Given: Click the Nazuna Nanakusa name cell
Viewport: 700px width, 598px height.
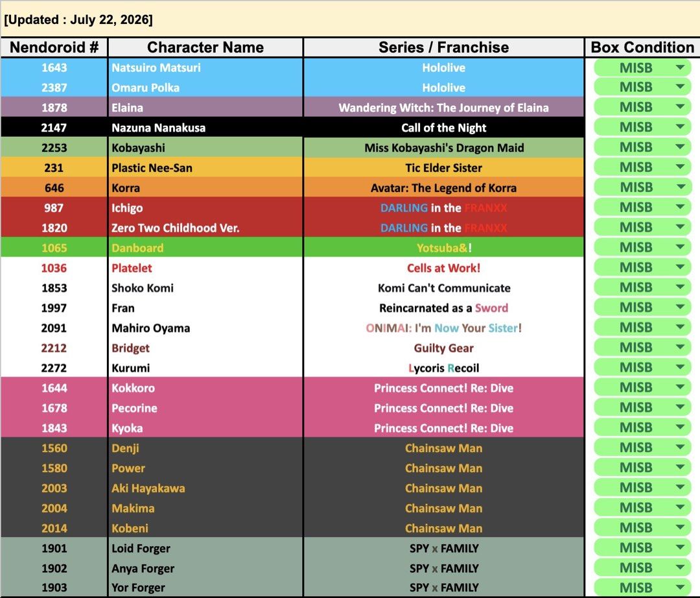Looking at the screenshot, I should point(205,128).
